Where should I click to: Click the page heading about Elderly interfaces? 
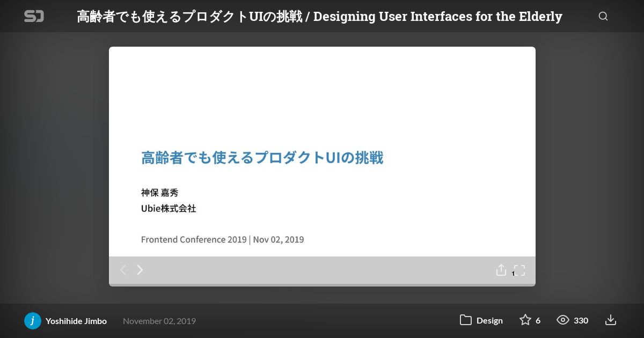pyautogui.click(x=319, y=16)
